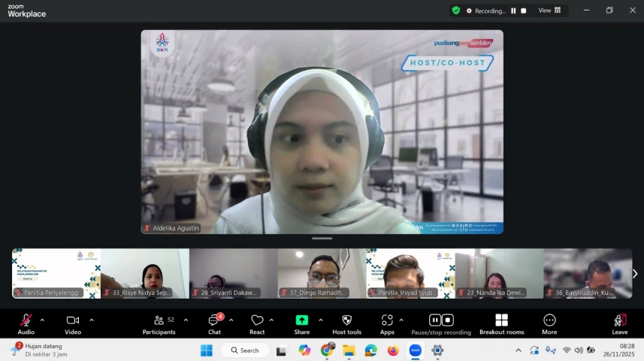The height and width of the screenshot is (361, 644).
Task: Open the Apps panel
Action: click(x=387, y=324)
